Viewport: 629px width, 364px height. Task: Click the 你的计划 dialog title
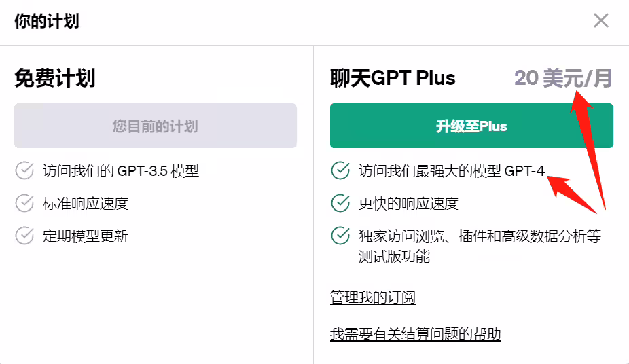click(47, 21)
